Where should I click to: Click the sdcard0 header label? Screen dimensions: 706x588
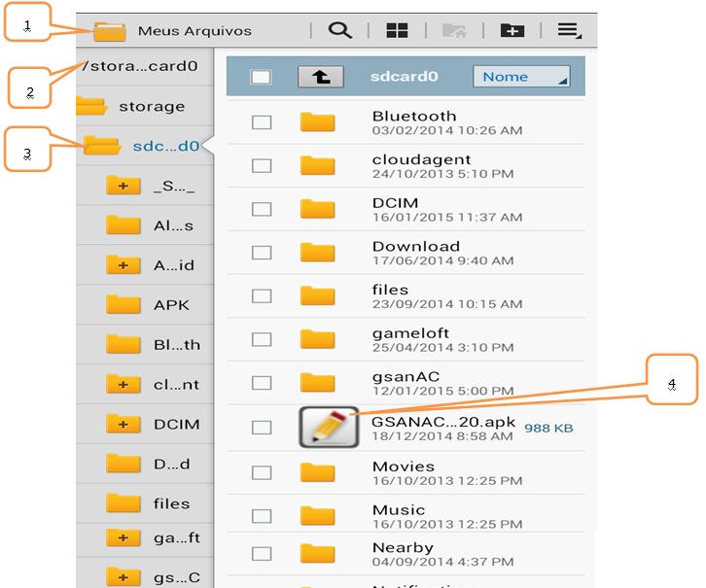click(x=404, y=77)
